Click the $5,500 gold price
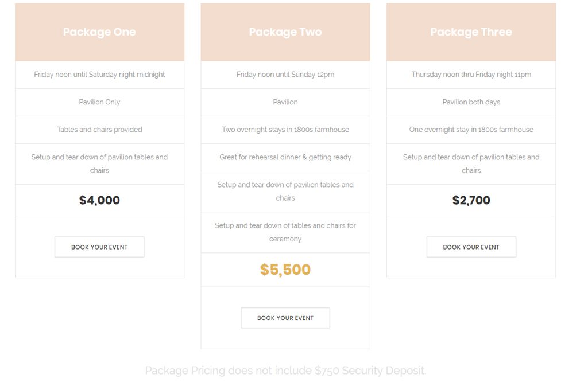Image resolution: width=588 pixels, height=382 pixels. click(285, 270)
